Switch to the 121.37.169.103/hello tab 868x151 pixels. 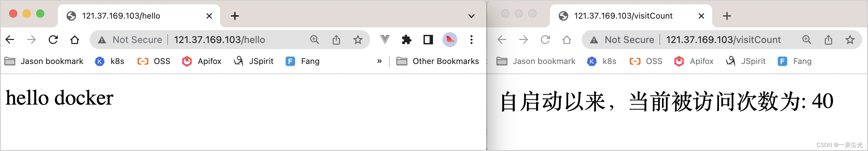139,16
